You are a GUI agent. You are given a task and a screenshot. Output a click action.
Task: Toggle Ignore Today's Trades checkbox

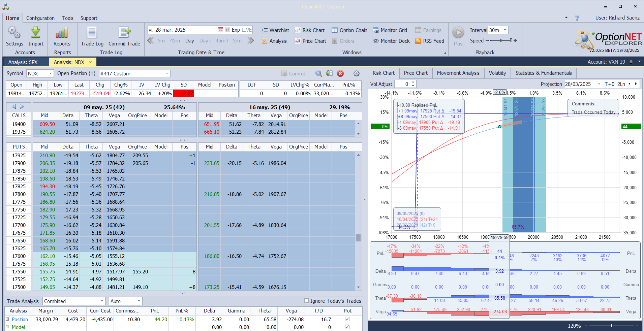pyautogui.click(x=306, y=301)
